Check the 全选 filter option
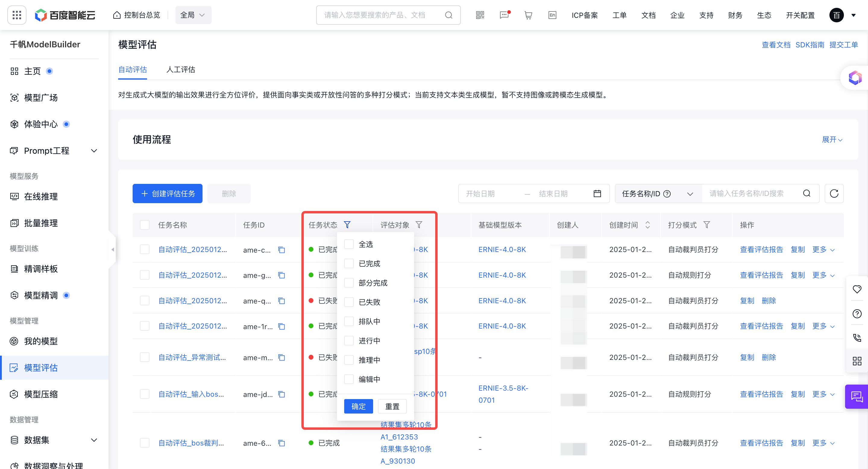Screen dimensions: 868x469 coord(349,244)
